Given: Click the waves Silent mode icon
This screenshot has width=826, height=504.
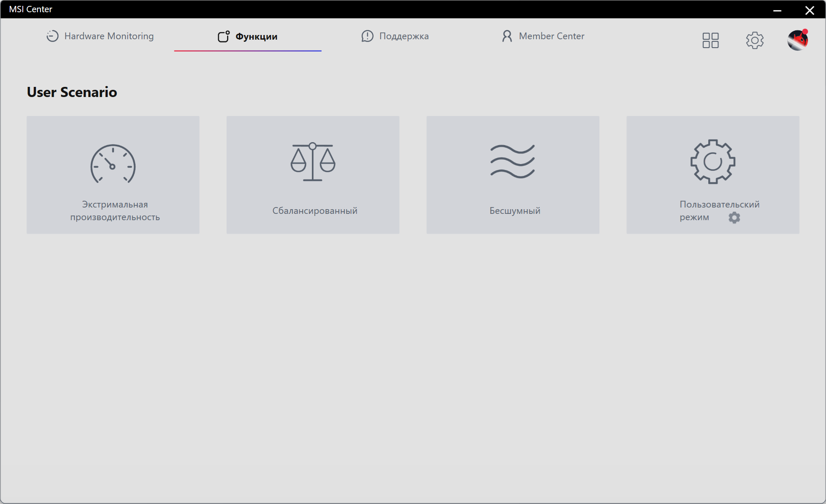Looking at the screenshot, I should click(512, 161).
